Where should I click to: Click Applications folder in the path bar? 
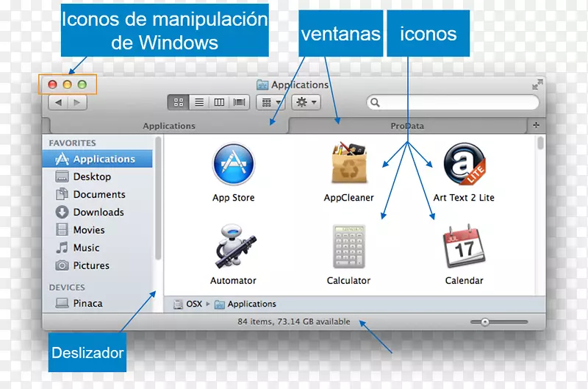245,304
